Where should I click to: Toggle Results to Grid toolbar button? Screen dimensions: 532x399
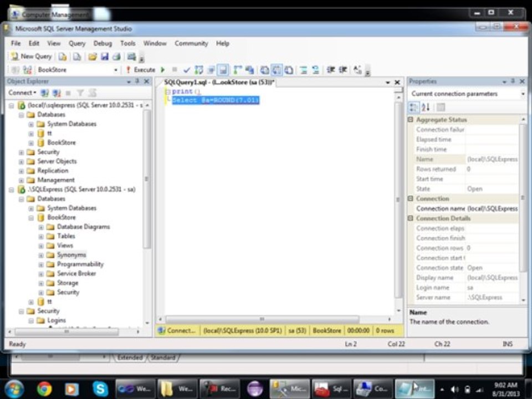coord(277,70)
